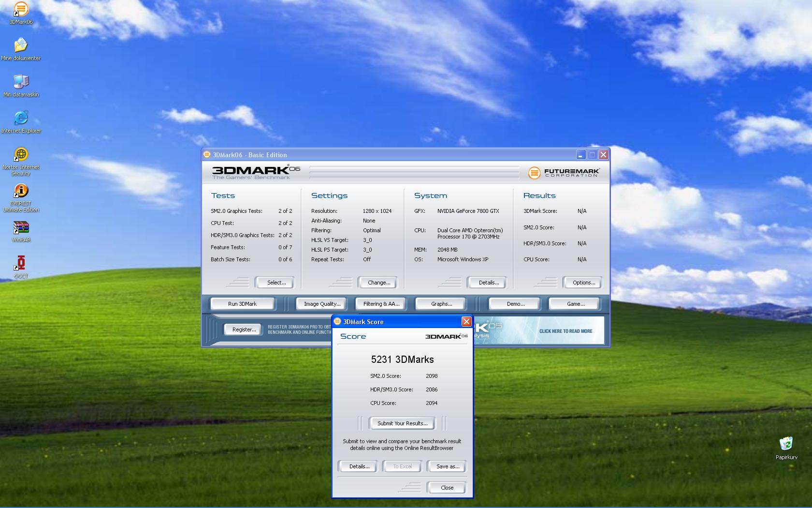The image size is (812, 508).
Task: Open Mine dokumenter folder icon
Action: [x=21, y=49]
